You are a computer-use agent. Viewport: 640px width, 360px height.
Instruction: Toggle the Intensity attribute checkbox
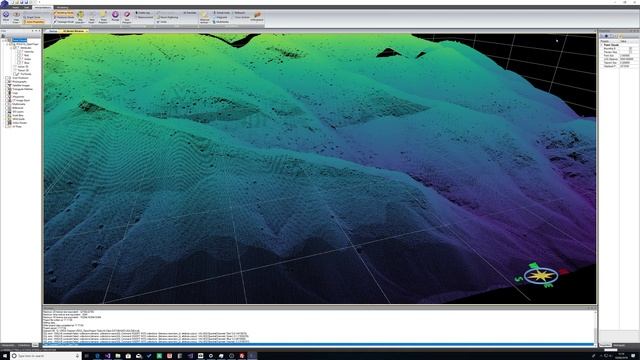19,52
